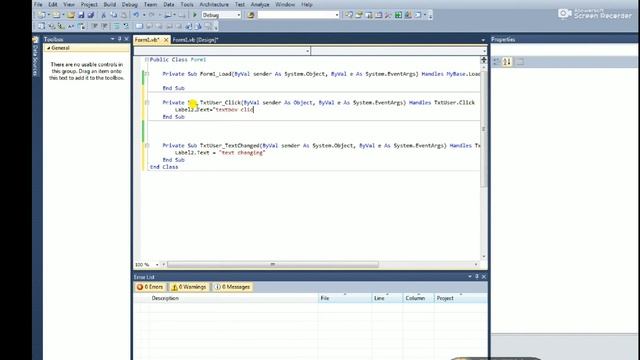The width and height of the screenshot is (640, 360).
Task: Open the Edit menu
Action: tap(53, 4)
